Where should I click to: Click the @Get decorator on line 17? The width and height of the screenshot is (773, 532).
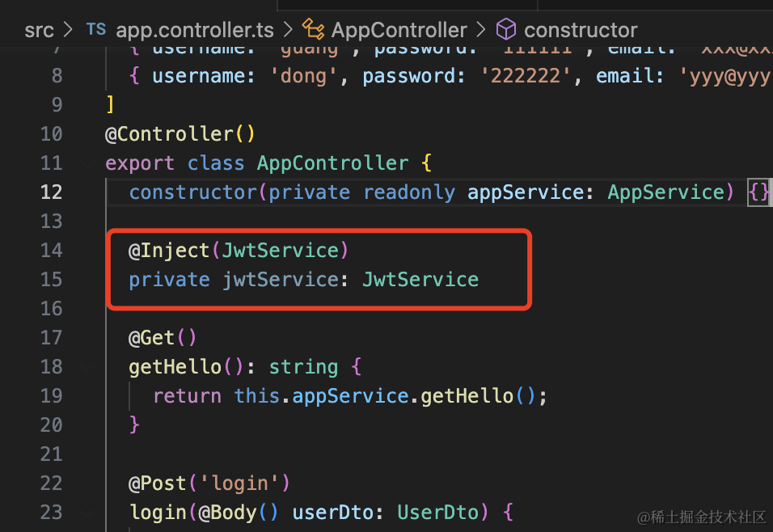tap(151, 338)
